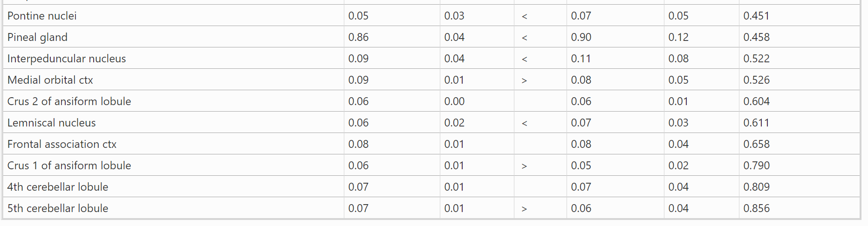Select the 0.90 value in Pineal gland row

pyautogui.click(x=581, y=37)
